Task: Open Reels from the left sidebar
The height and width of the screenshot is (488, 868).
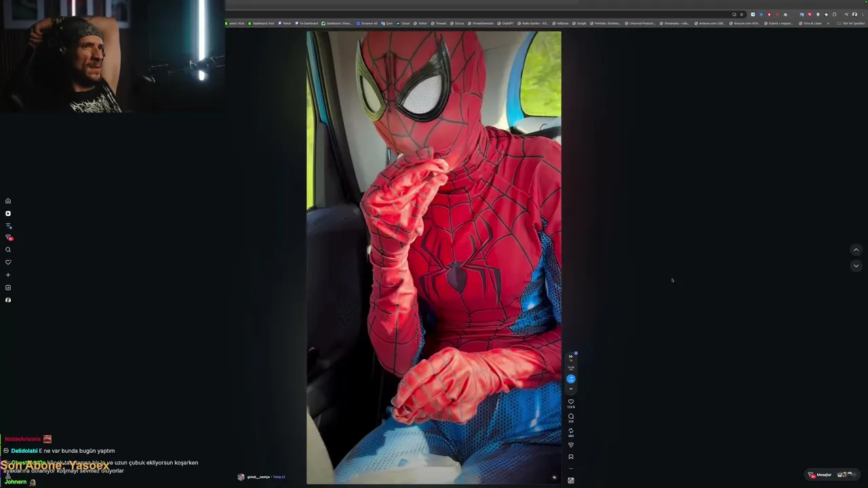Action: tap(8, 213)
